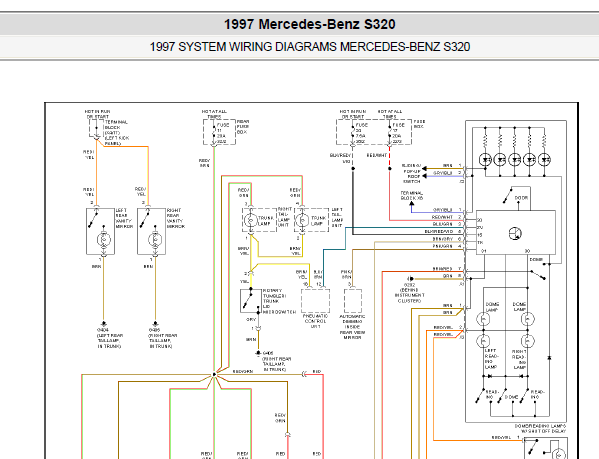Click the LEFT READING LAMP label
This screenshot has width=599, height=459.
point(491,359)
